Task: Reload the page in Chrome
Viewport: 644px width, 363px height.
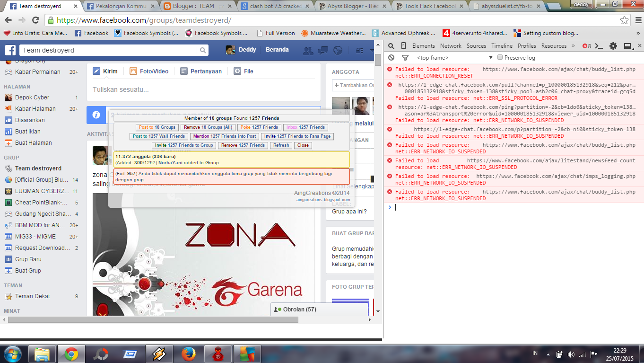Action: (35, 20)
